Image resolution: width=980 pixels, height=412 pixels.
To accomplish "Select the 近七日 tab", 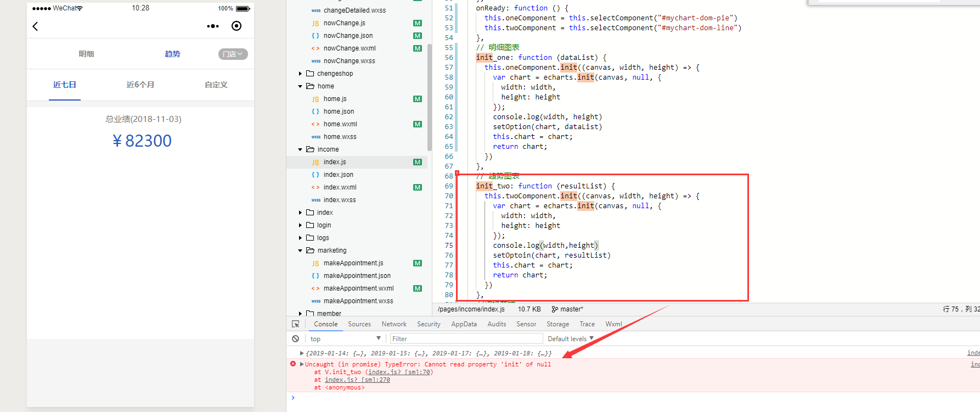I will click(x=65, y=85).
